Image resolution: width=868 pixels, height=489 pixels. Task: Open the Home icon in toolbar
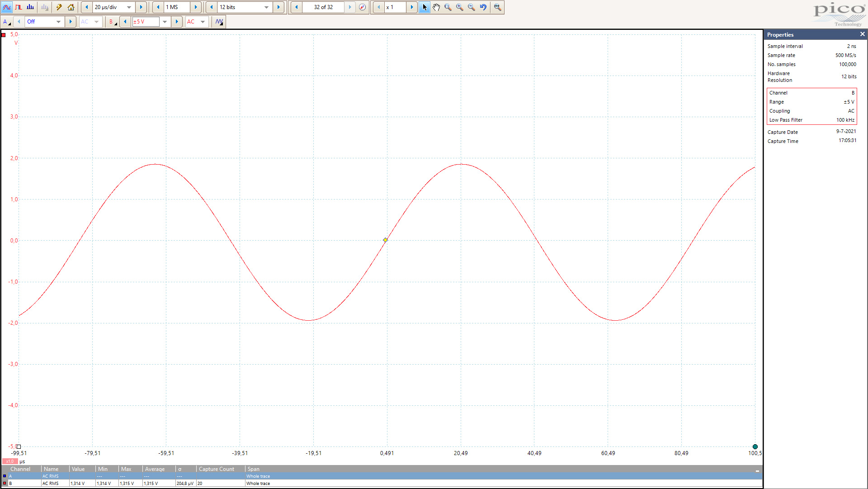click(71, 7)
